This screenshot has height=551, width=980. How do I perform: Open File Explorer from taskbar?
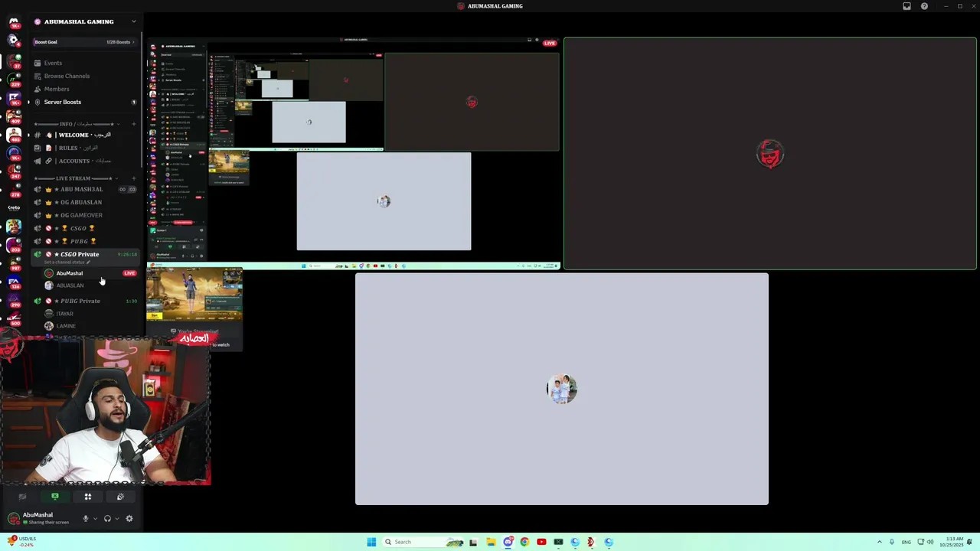click(x=491, y=542)
